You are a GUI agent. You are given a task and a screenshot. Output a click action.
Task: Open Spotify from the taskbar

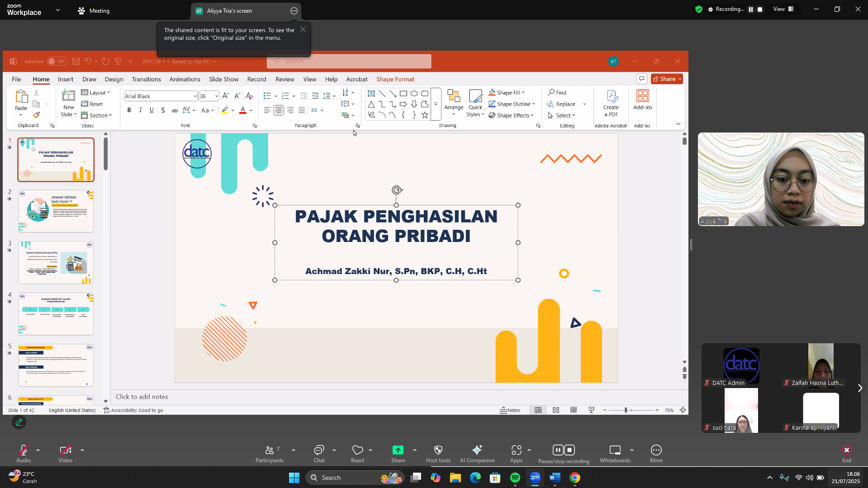point(515,478)
